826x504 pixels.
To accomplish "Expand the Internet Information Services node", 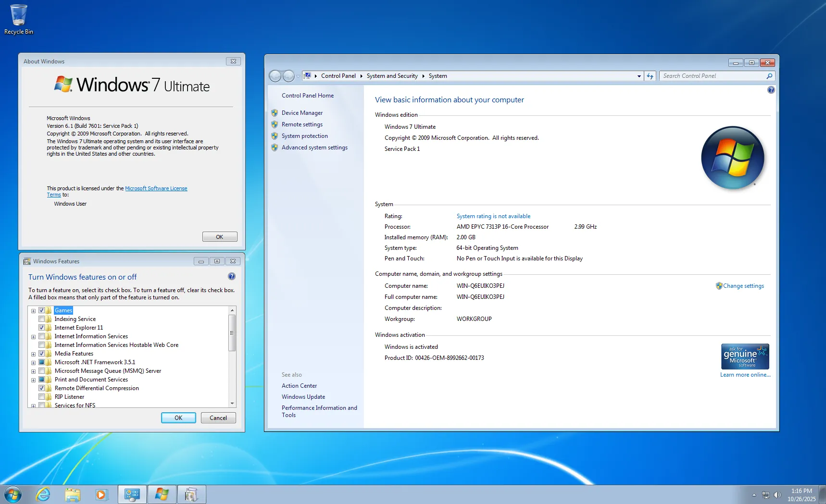I will (33, 337).
